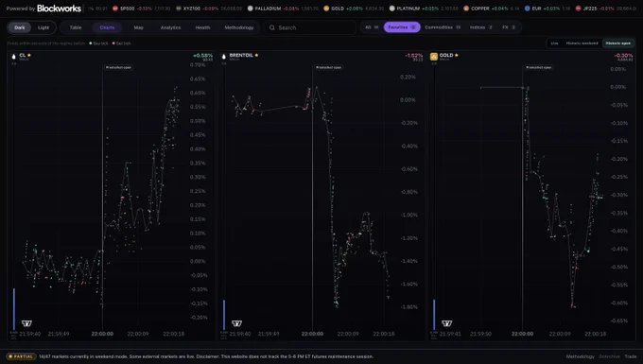Click the PALLADIUM ticker name
This screenshot has width=643, height=364.
coord(268,9)
